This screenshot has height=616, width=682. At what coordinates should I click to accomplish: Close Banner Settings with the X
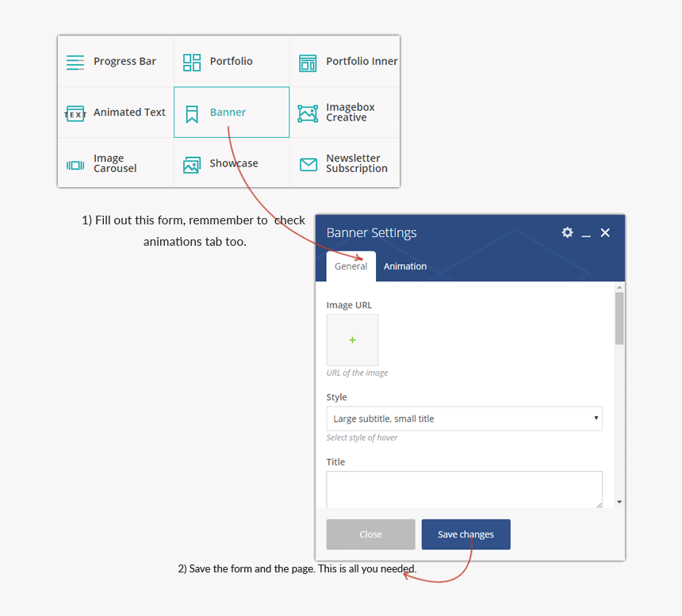[x=605, y=232]
